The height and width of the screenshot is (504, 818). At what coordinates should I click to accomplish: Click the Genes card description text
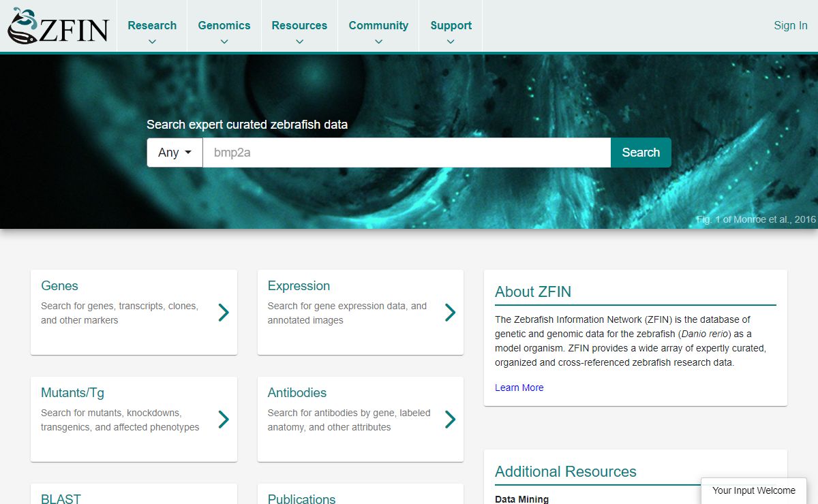120,313
